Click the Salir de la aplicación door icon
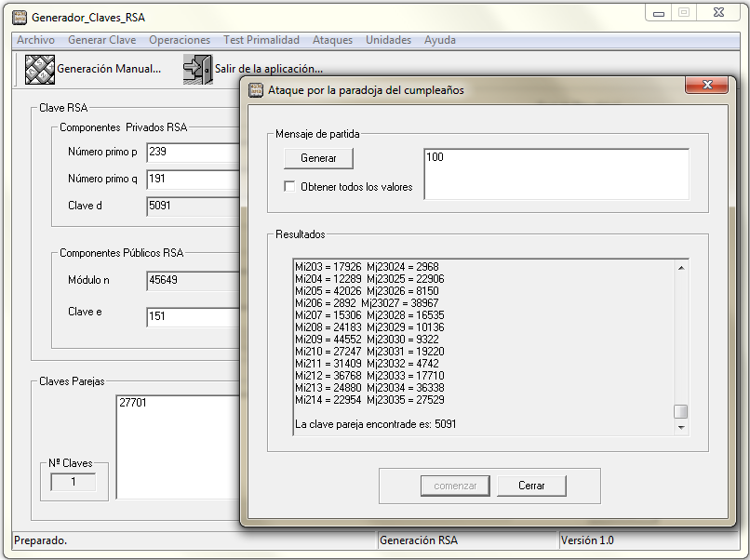 coord(197,69)
